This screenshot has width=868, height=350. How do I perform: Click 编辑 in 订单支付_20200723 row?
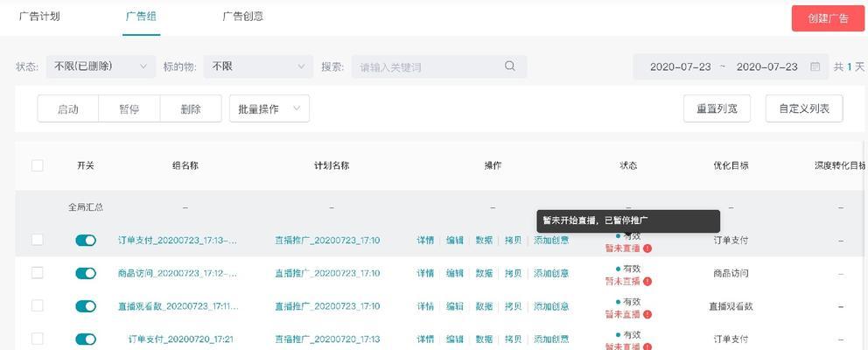tap(455, 240)
